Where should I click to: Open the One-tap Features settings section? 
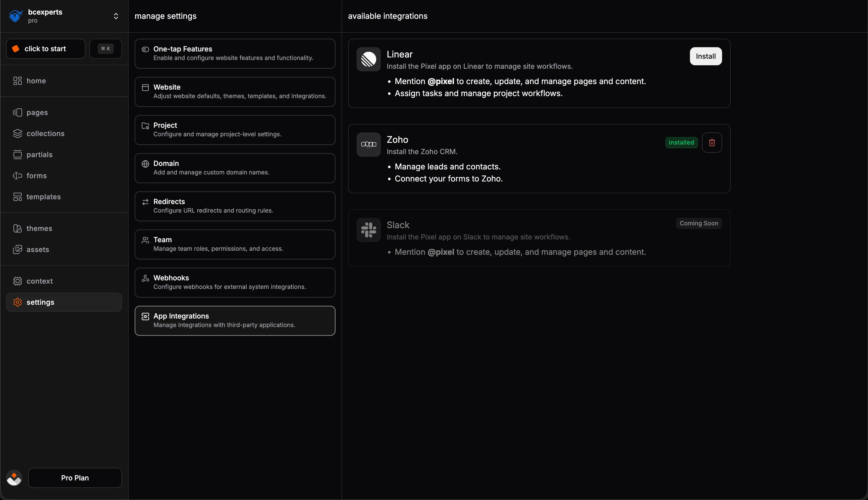pyautogui.click(x=235, y=53)
